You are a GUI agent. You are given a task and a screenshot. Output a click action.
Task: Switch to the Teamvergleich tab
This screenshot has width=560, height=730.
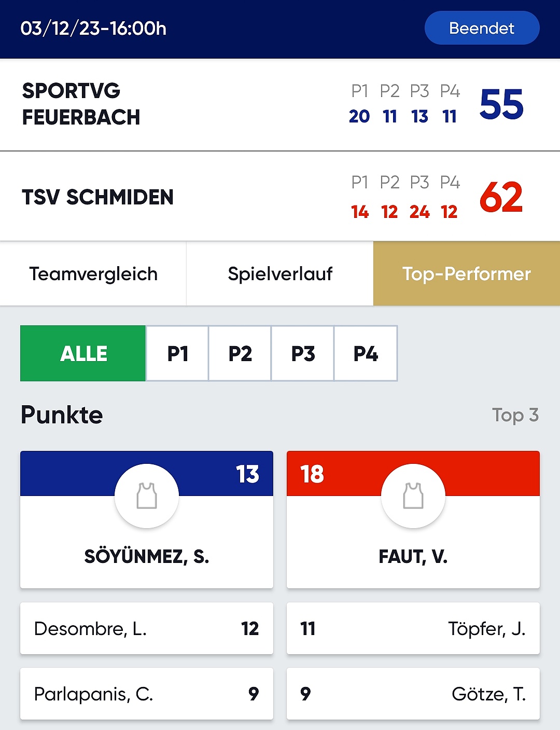pos(93,273)
